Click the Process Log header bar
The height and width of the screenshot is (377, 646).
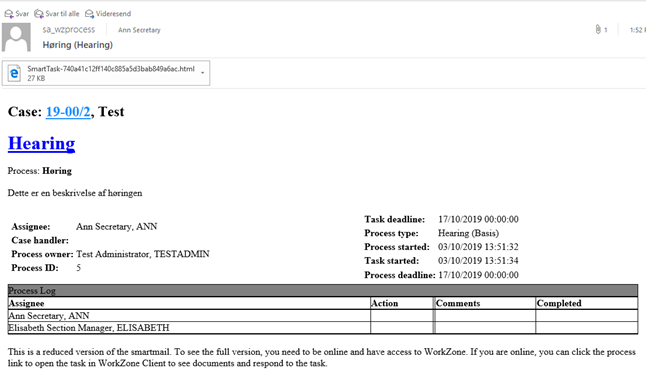pyautogui.click(x=323, y=290)
